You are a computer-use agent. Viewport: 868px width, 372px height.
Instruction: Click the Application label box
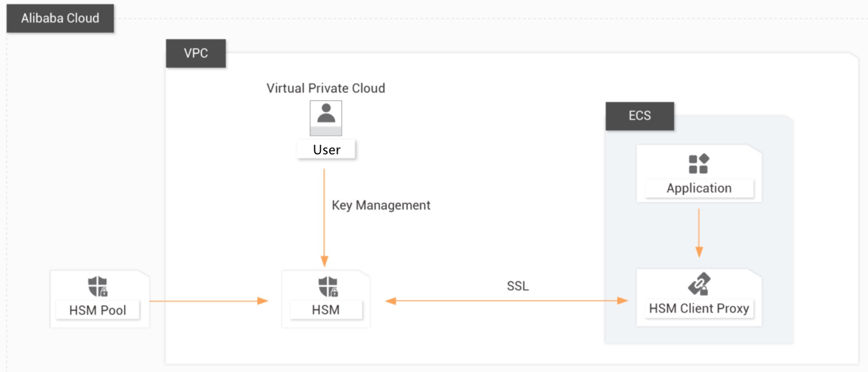699,188
